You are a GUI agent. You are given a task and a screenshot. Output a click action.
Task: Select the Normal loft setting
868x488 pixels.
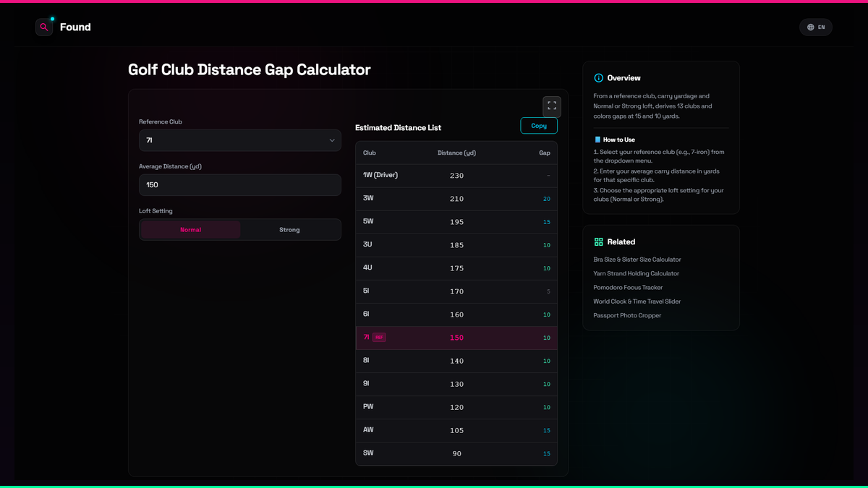(x=191, y=230)
